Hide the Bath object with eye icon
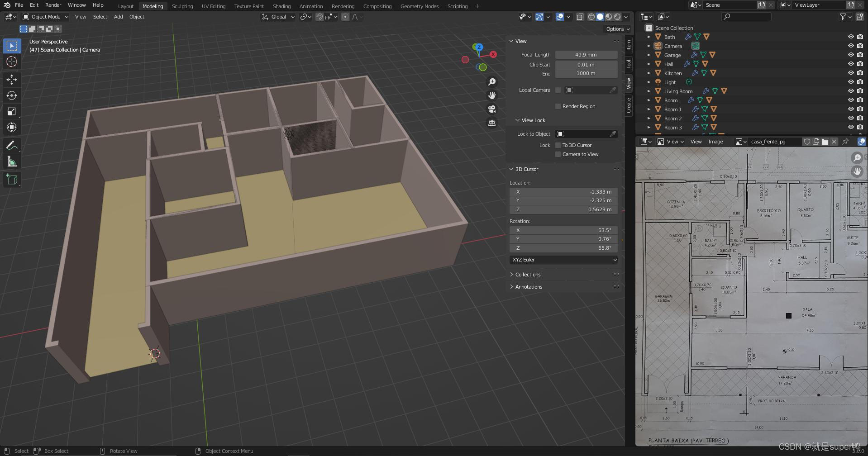Viewport: 868px width, 456px height. click(851, 37)
